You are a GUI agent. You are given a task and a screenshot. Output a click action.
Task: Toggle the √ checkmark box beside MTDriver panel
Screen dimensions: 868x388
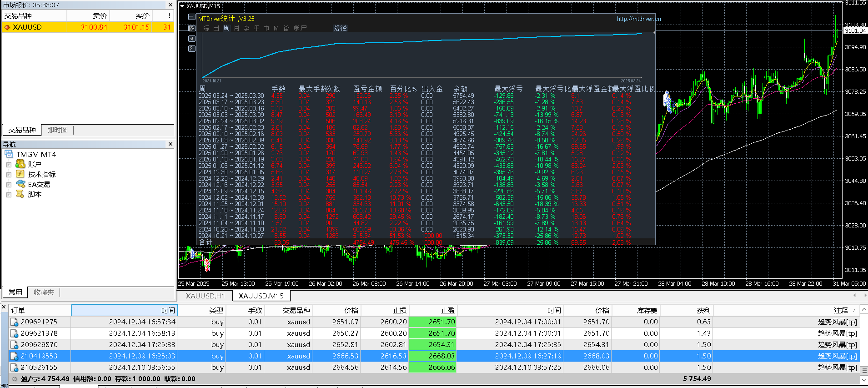pyautogui.click(x=192, y=38)
